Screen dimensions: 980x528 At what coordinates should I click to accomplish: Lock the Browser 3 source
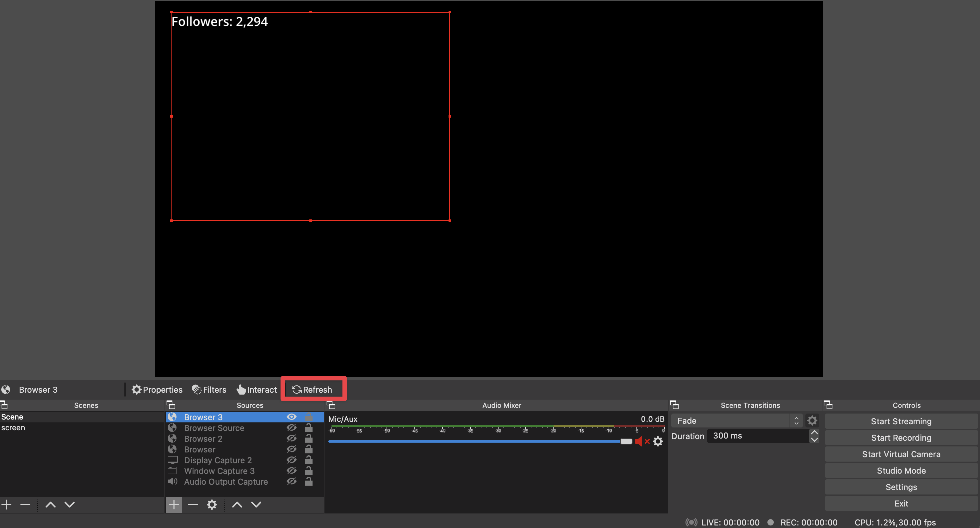tap(308, 417)
